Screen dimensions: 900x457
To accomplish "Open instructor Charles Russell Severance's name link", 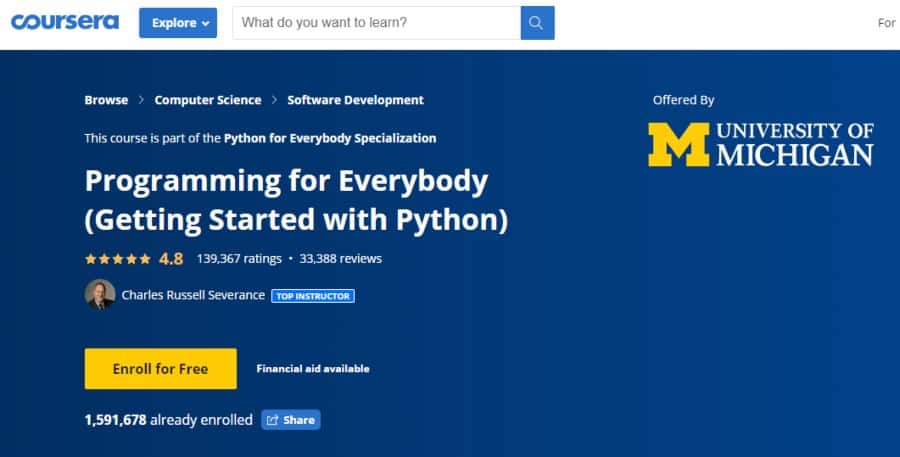I will [x=193, y=296].
